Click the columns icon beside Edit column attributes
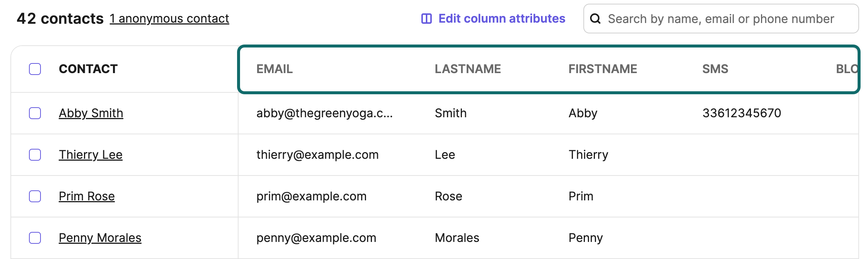 click(426, 19)
